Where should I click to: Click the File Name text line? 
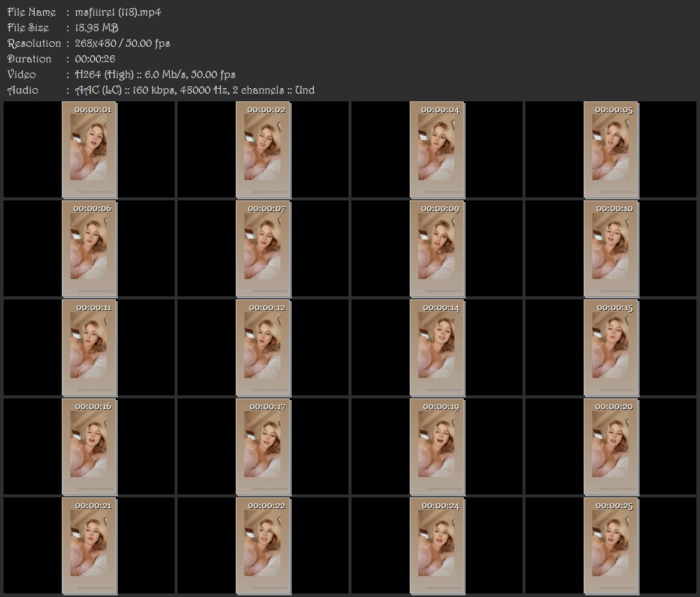click(84, 12)
